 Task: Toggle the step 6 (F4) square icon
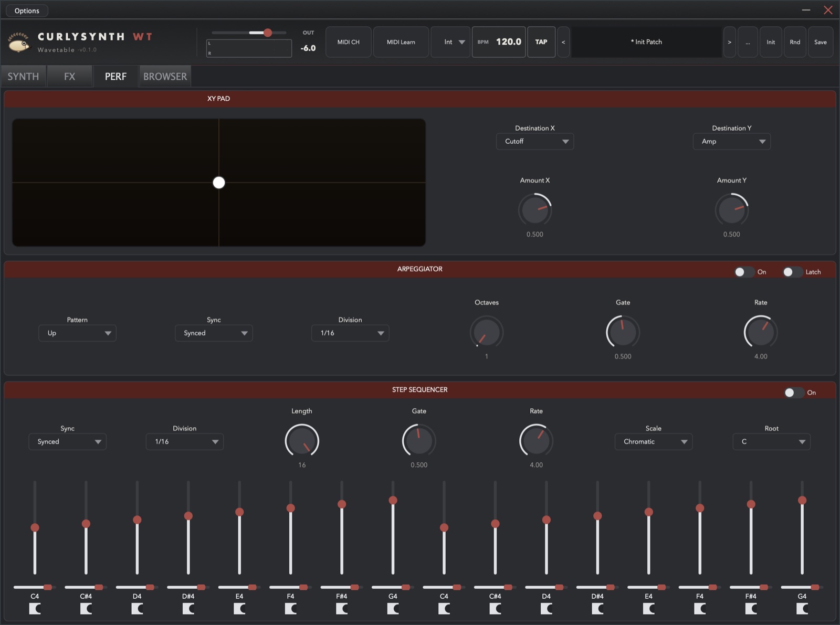(291, 608)
